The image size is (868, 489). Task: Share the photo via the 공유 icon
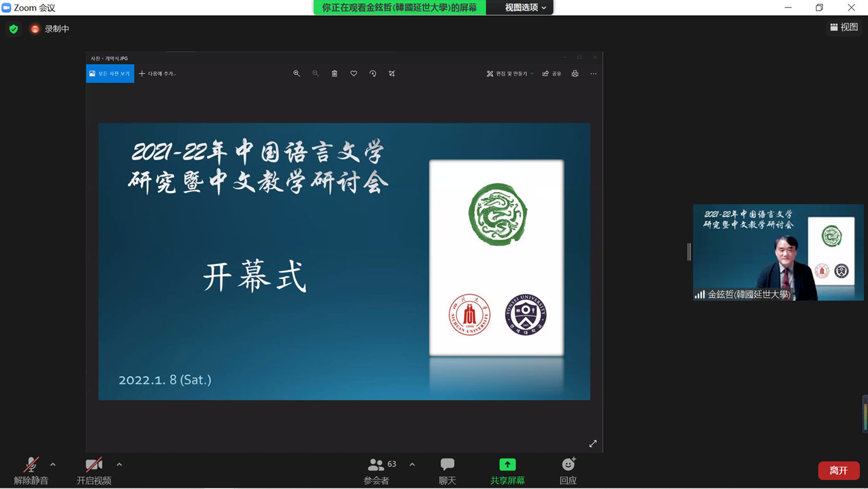pos(552,74)
